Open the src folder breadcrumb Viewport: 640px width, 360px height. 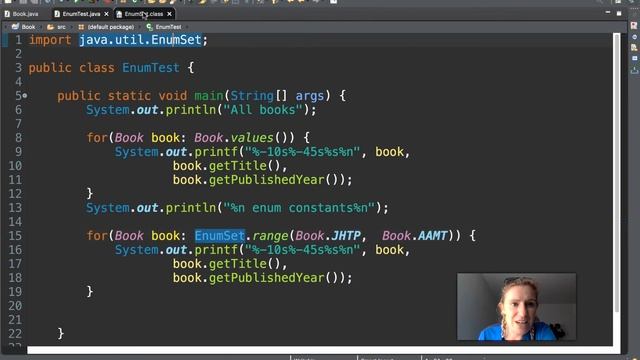point(61,27)
